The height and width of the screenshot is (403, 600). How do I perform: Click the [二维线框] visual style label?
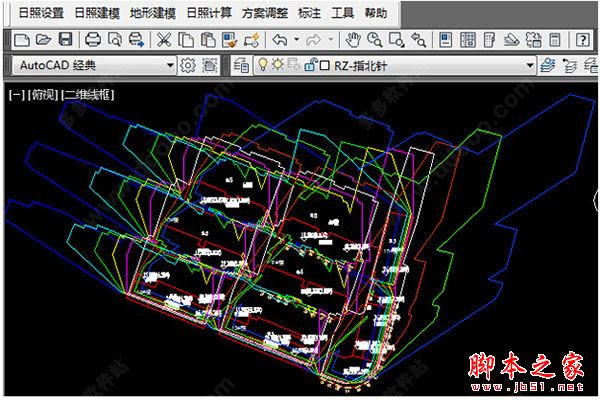click(x=87, y=95)
